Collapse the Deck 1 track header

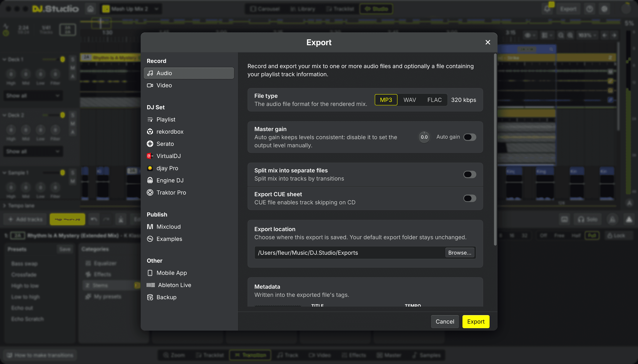point(4,59)
